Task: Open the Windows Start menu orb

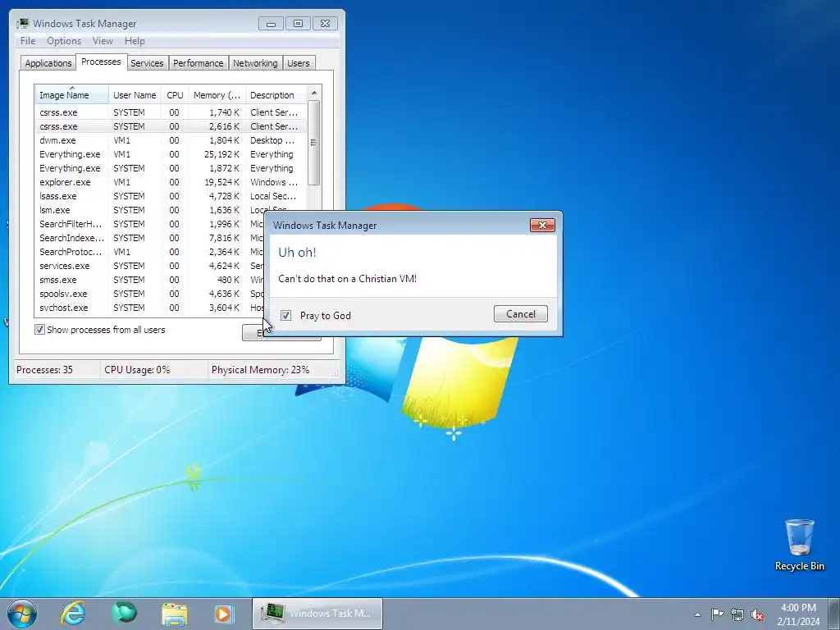Action: tap(22, 614)
